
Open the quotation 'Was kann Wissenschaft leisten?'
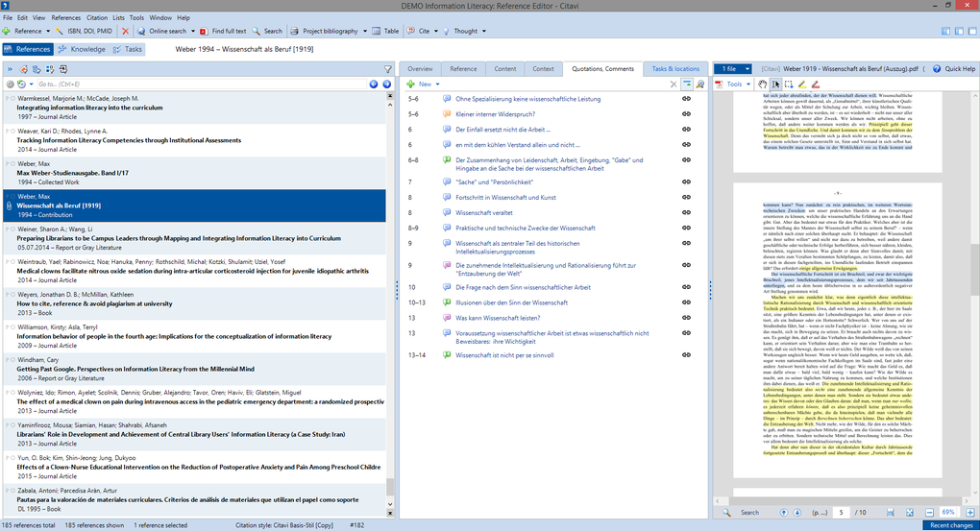[x=498, y=318]
